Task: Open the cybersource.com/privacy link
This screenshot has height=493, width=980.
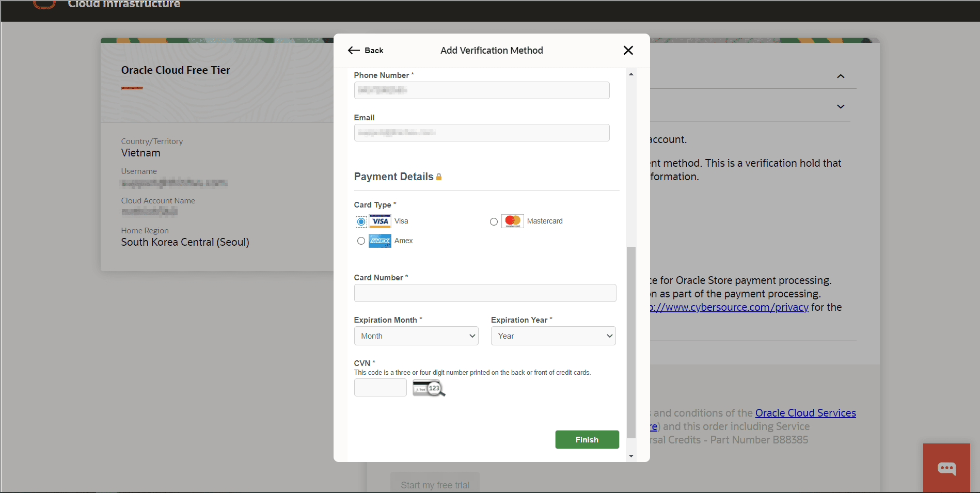Action: [x=729, y=307]
